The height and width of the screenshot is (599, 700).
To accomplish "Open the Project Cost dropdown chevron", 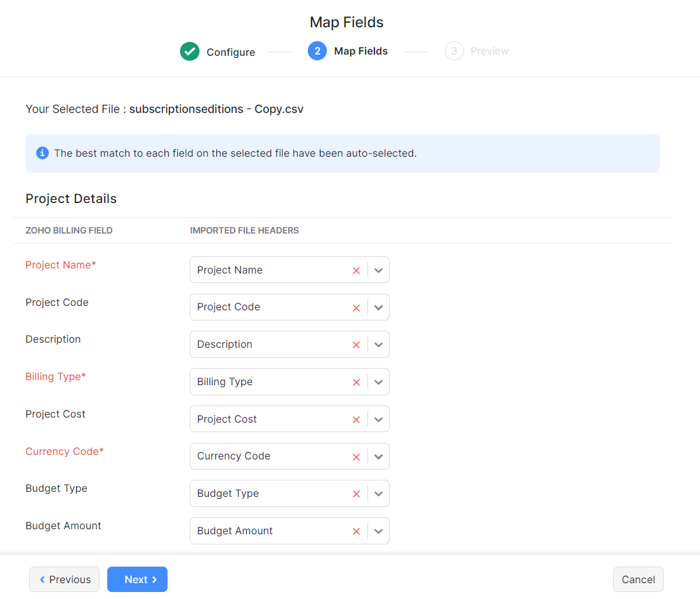I will tap(379, 419).
